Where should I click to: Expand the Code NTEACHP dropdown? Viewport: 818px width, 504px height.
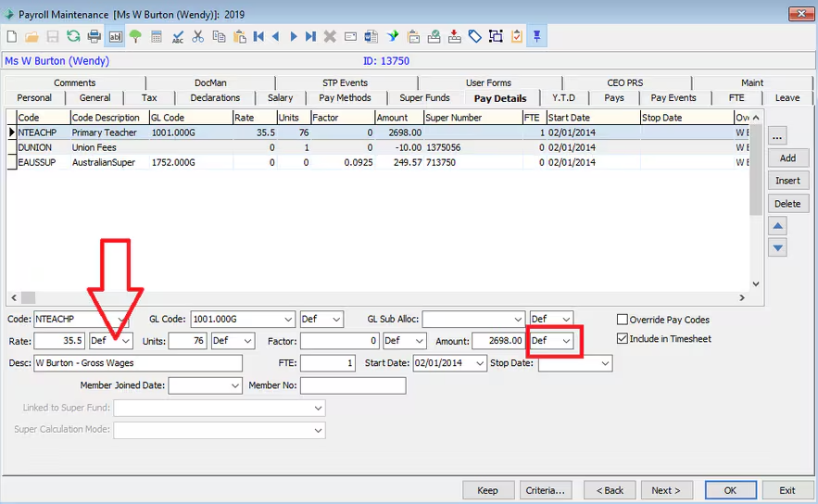tap(121, 320)
